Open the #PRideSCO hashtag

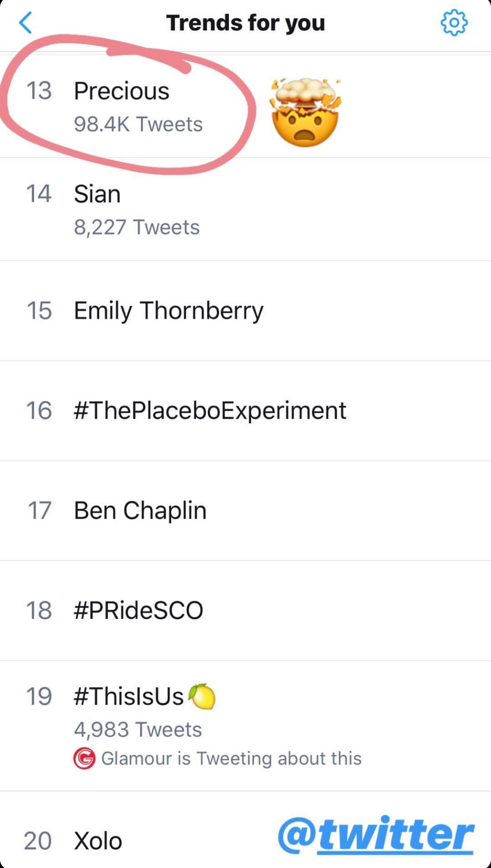pyautogui.click(x=245, y=611)
